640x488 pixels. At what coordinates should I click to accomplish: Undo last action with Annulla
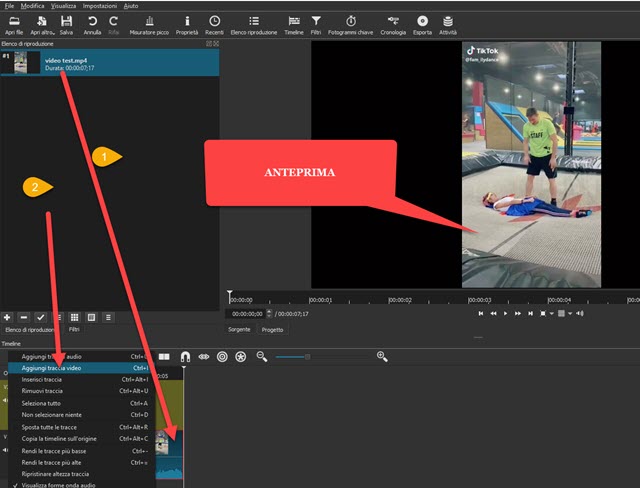pyautogui.click(x=92, y=25)
